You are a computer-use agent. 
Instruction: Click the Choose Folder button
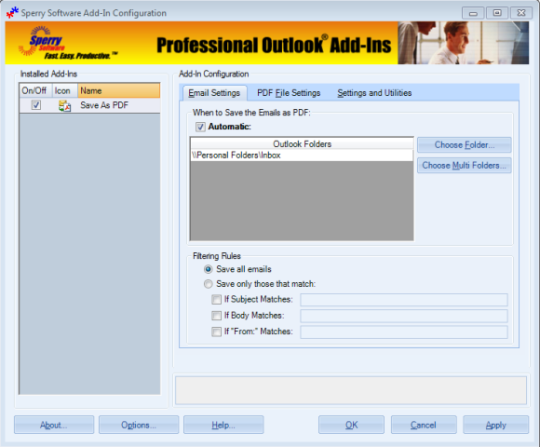(x=464, y=145)
